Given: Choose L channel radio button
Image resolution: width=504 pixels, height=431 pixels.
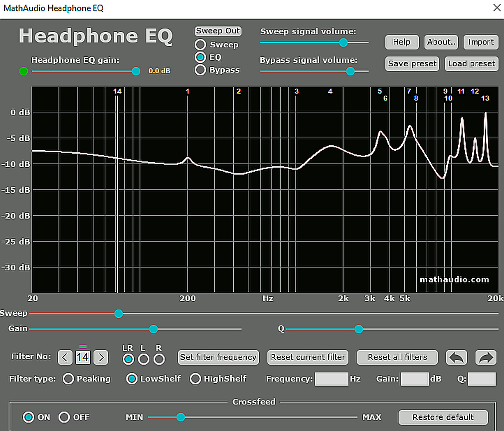Looking at the screenshot, I should coord(144,359).
